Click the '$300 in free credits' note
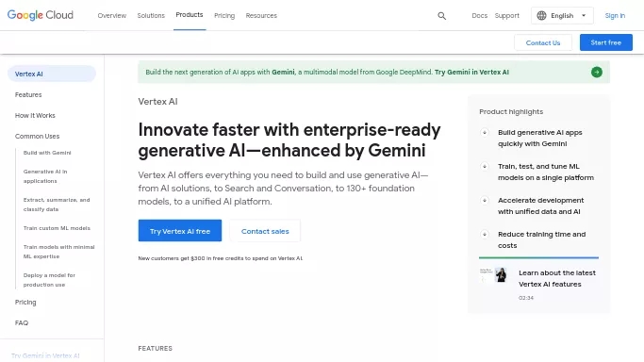The image size is (644, 362). (220, 258)
